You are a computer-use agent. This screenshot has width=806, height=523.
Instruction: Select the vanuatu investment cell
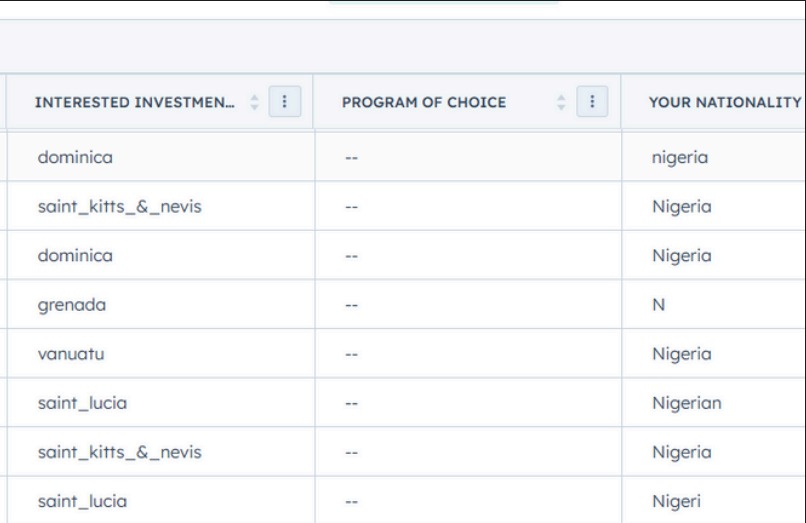[161, 354]
